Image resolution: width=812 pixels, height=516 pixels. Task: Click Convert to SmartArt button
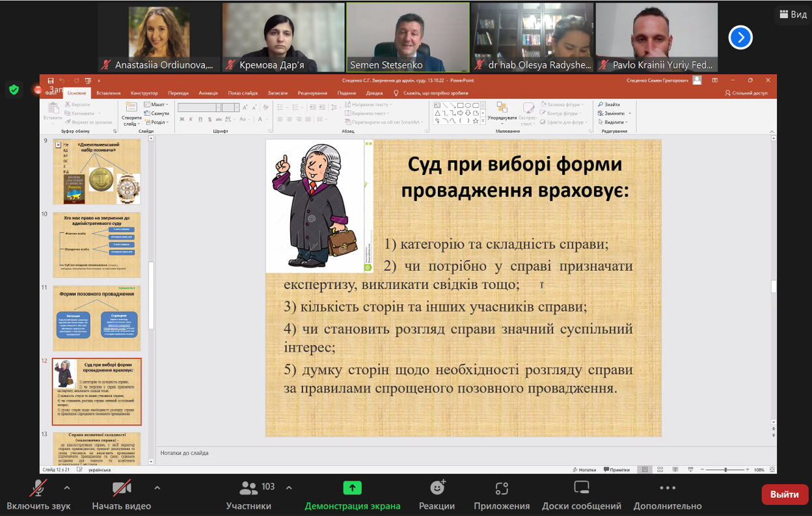point(385,122)
